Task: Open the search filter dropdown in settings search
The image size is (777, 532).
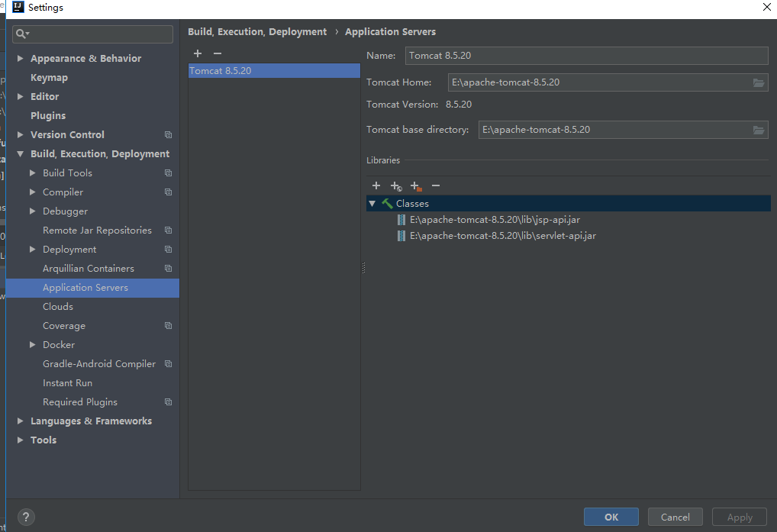Action: click(x=26, y=34)
